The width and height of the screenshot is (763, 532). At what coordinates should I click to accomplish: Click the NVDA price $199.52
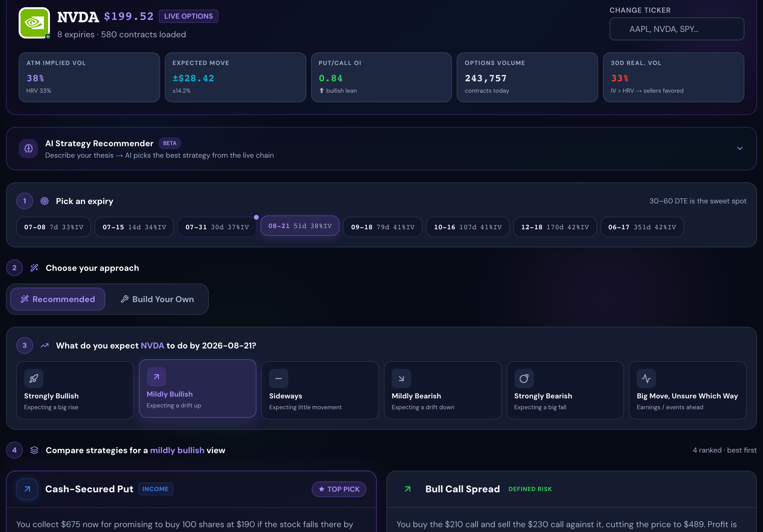[x=129, y=16]
